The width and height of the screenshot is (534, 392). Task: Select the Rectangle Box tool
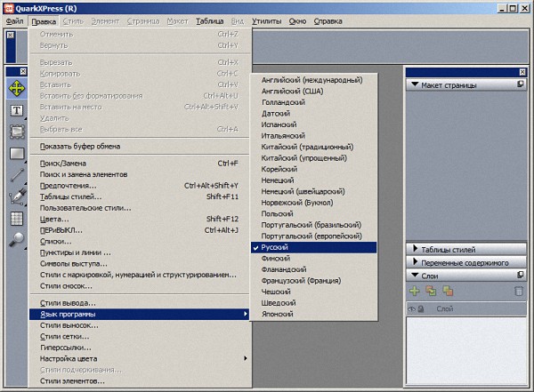tap(16, 153)
